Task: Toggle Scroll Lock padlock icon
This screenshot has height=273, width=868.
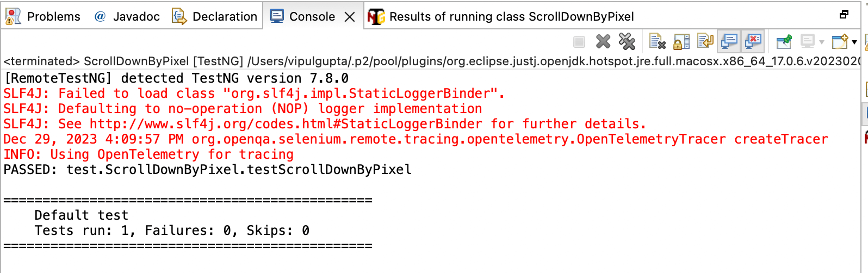Action: [681, 41]
